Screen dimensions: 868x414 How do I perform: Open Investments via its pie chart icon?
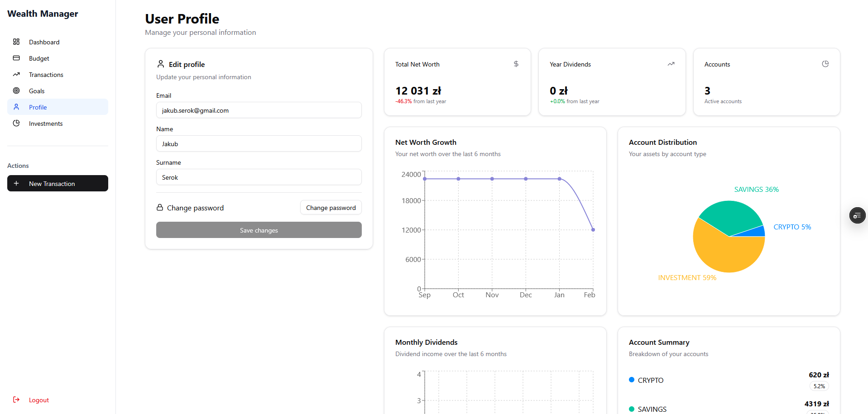(x=16, y=123)
